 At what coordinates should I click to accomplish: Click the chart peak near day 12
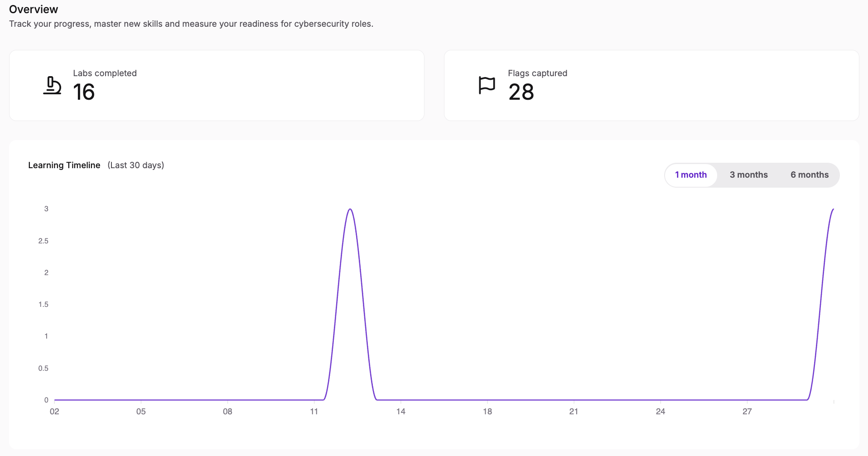[x=350, y=209]
